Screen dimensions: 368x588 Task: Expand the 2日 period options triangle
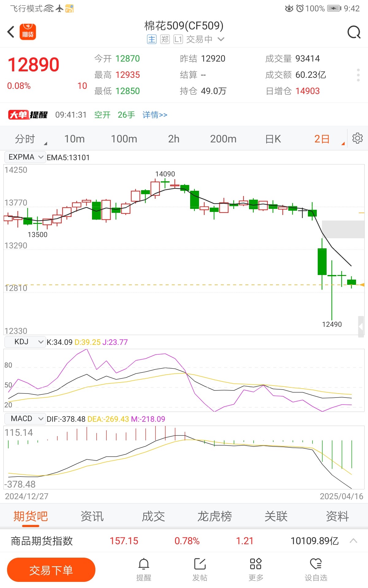coord(343,143)
